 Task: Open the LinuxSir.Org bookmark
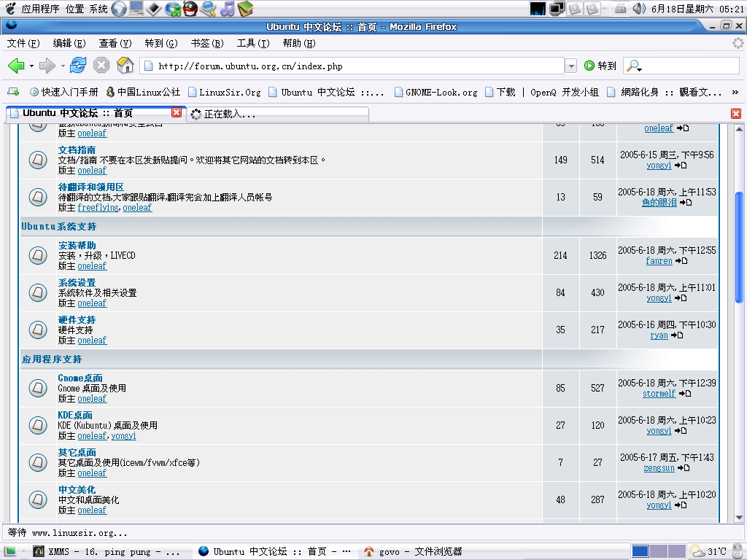(225, 92)
